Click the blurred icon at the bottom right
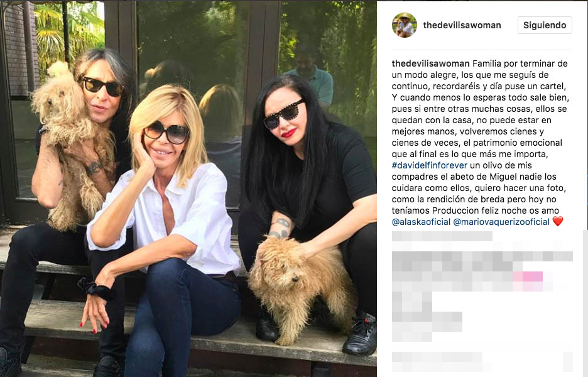 click(x=568, y=362)
